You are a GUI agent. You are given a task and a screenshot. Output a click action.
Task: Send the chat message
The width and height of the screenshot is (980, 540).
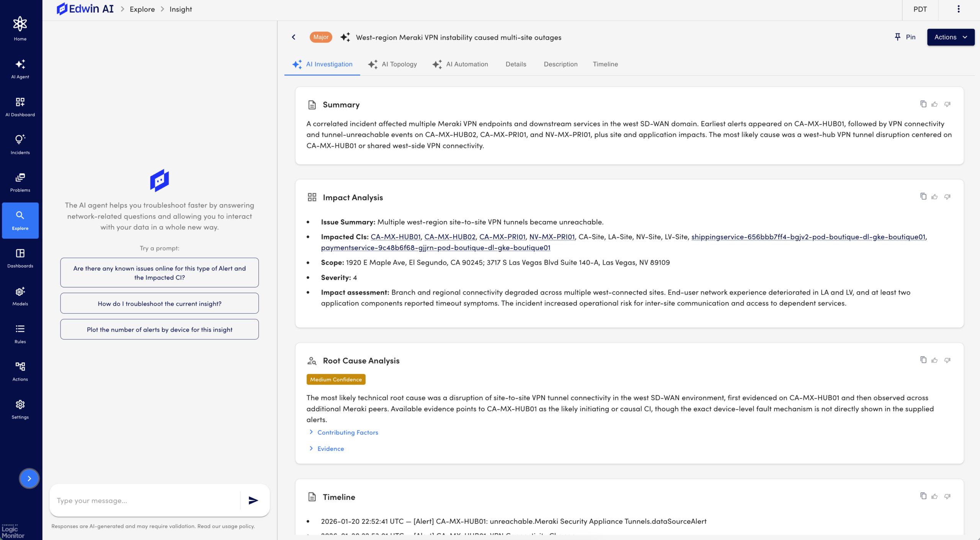[x=253, y=500]
